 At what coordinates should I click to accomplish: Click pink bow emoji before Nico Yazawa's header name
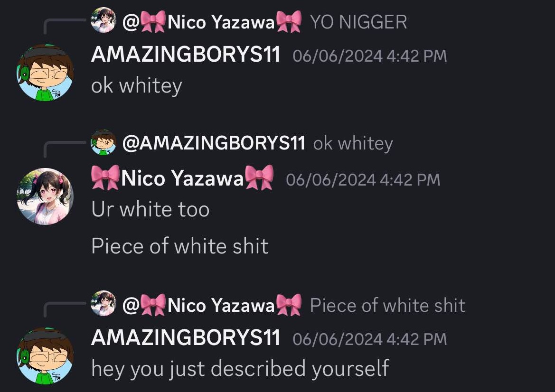tap(105, 177)
